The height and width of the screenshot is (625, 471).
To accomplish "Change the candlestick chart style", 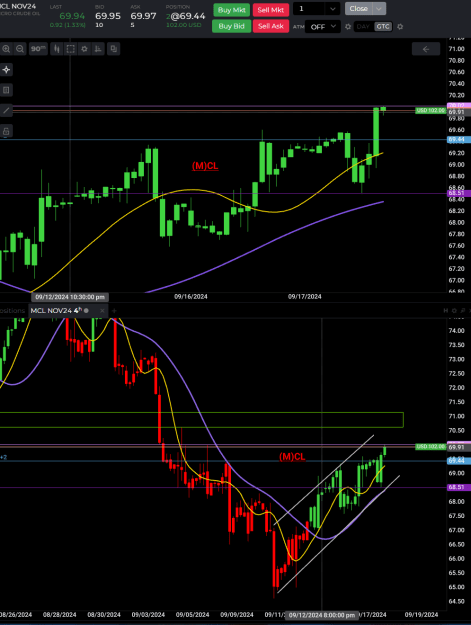I will (x=57, y=49).
